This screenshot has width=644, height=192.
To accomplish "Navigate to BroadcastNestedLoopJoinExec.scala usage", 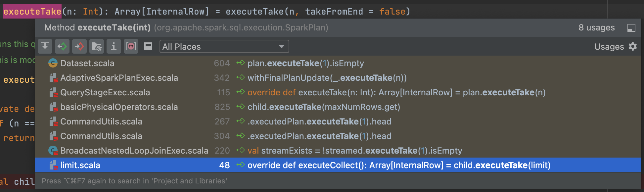I will pos(134,151).
